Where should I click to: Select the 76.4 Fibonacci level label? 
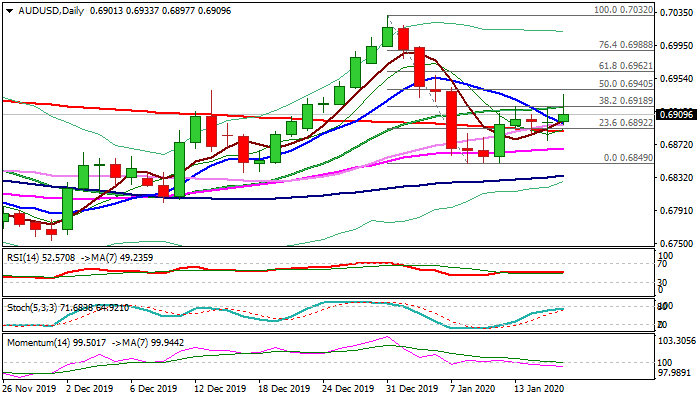click(626, 45)
